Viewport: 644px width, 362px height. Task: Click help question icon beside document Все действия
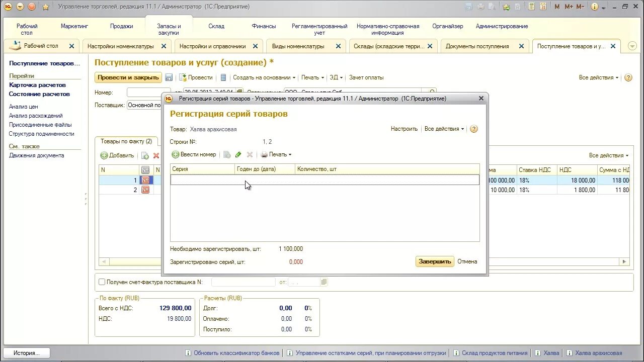[x=628, y=77]
